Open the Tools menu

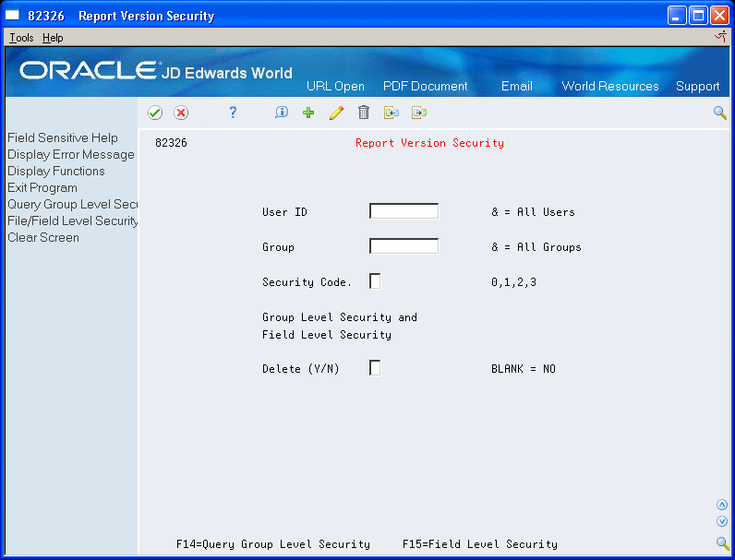pos(21,38)
